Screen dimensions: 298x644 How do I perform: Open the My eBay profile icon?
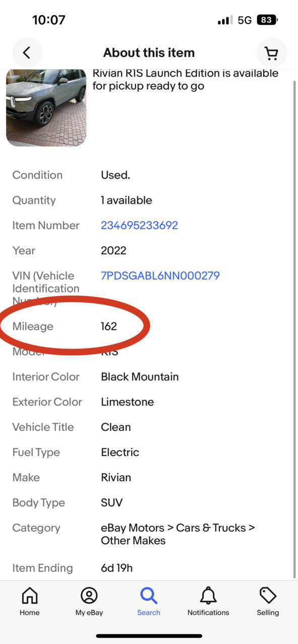coord(89,596)
